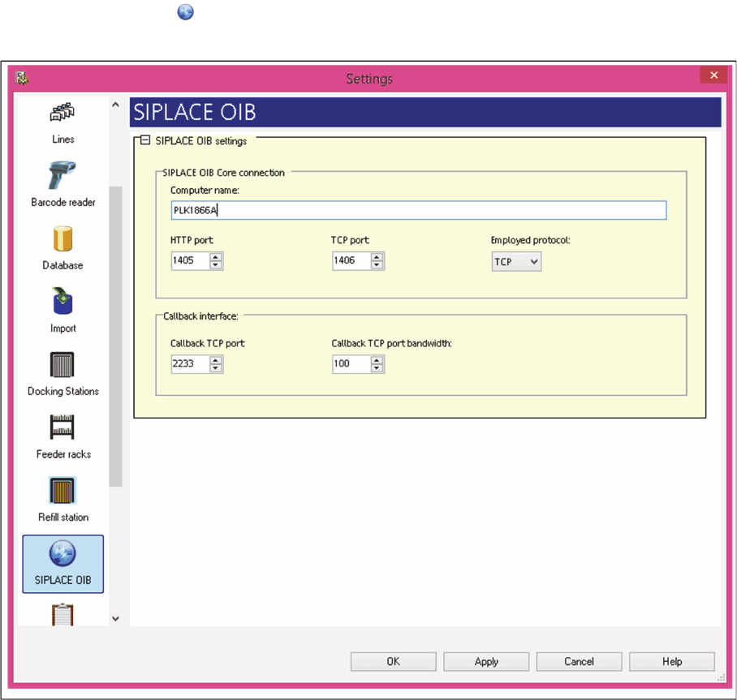Click the Settings window title bar icon
737x700 pixels.
click(22, 78)
